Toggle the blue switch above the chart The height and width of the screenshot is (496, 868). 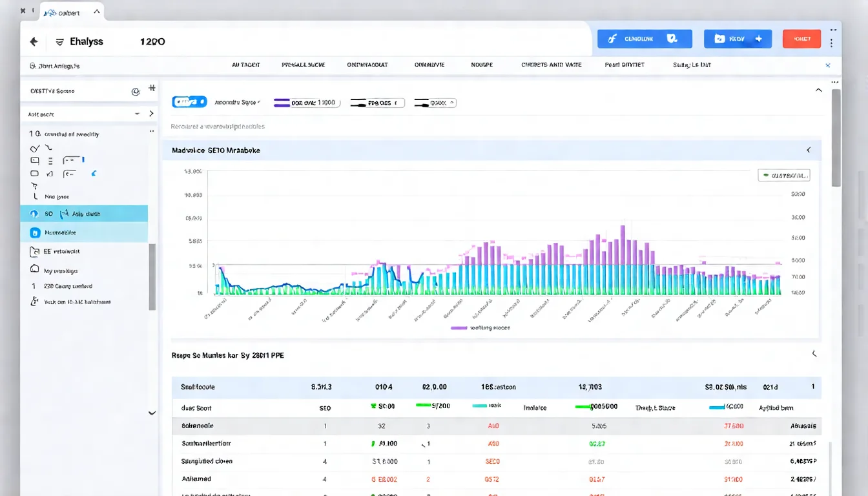tap(189, 102)
